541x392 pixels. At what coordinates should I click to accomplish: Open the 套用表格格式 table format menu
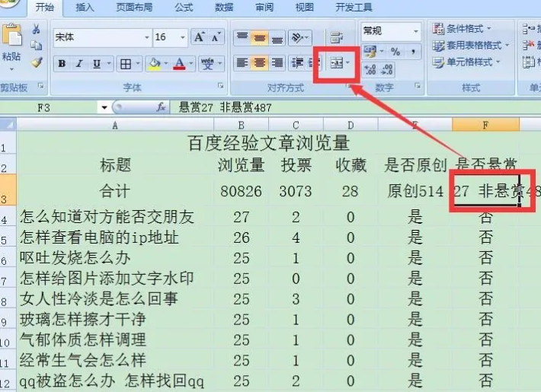pyautogui.click(x=471, y=45)
